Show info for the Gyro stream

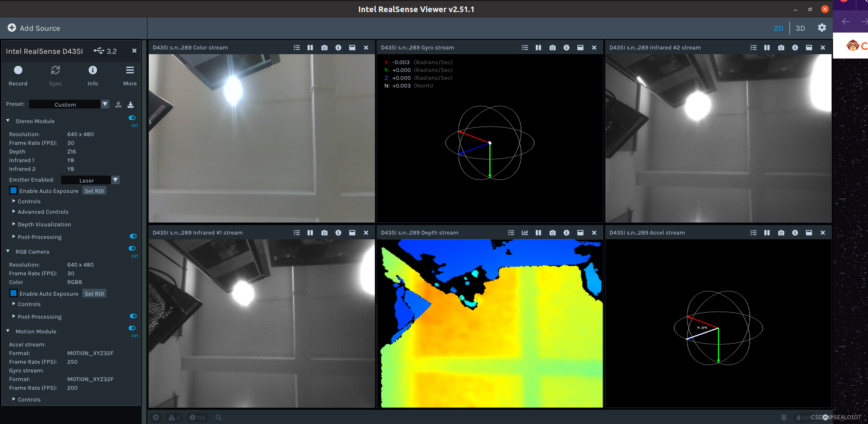click(x=567, y=48)
